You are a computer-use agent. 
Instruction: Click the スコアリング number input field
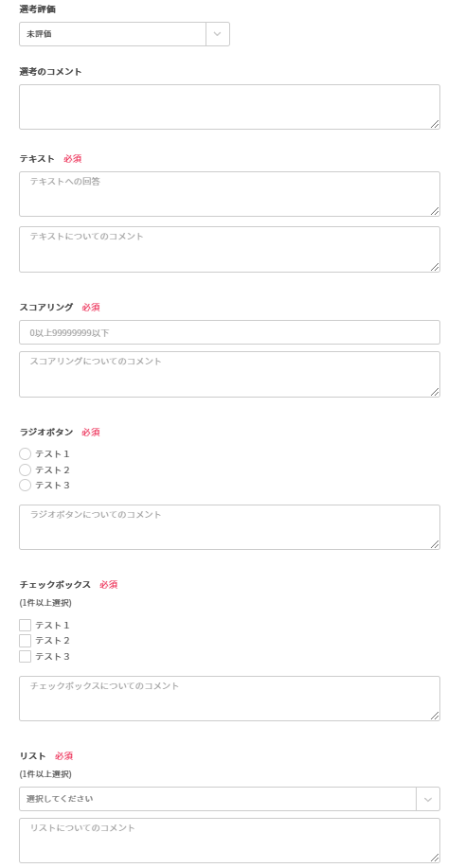230,332
